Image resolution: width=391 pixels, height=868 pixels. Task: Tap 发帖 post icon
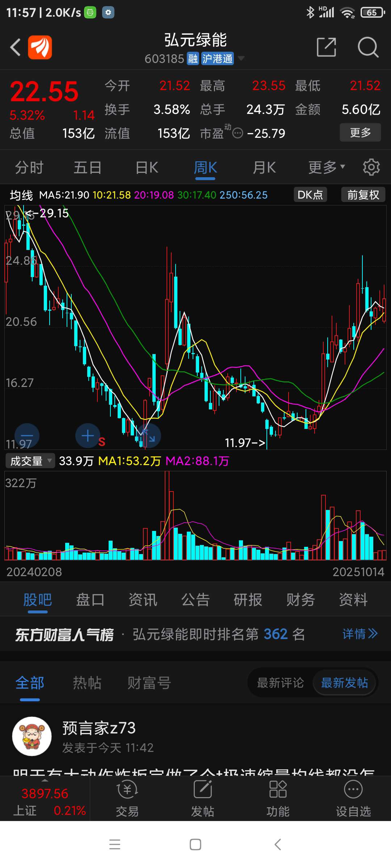pyautogui.click(x=203, y=799)
